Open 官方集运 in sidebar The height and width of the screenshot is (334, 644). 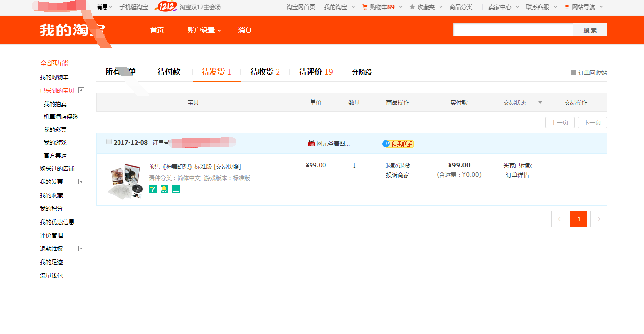click(55, 156)
